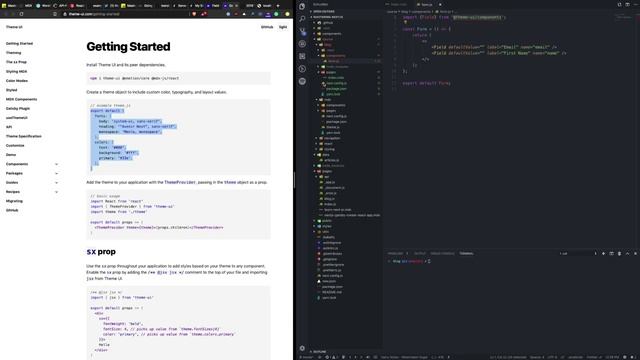The height and width of the screenshot is (360, 640).
Task: Open _document.js in the pages folder
Action: (x=335, y=188)
